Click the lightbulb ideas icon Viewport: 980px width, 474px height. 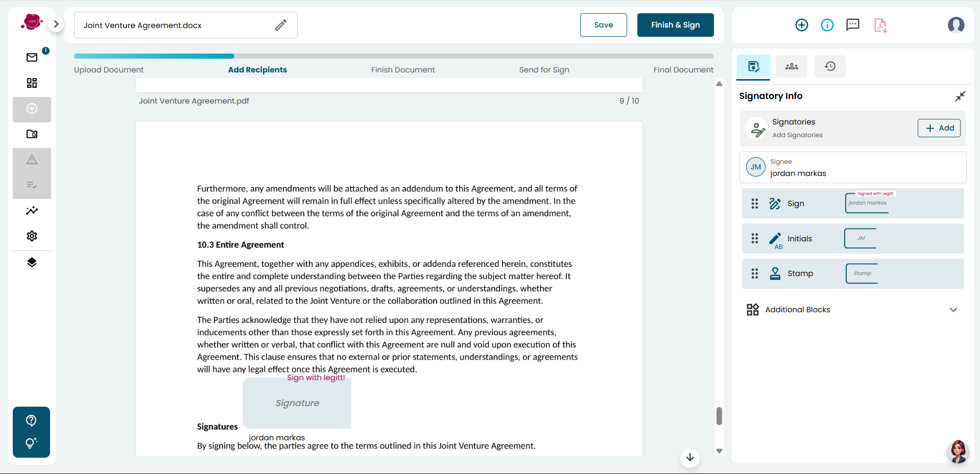[31, 443]
